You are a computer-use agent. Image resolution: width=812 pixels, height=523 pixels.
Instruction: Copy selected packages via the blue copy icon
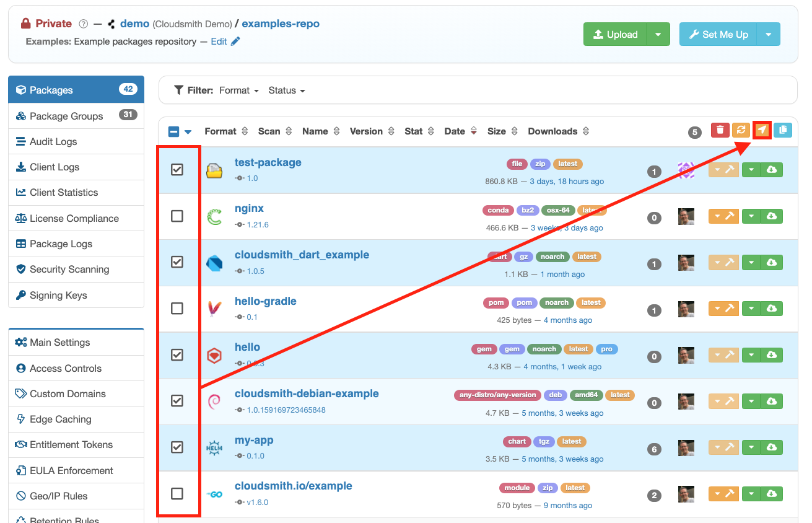[x=782, y=130]
